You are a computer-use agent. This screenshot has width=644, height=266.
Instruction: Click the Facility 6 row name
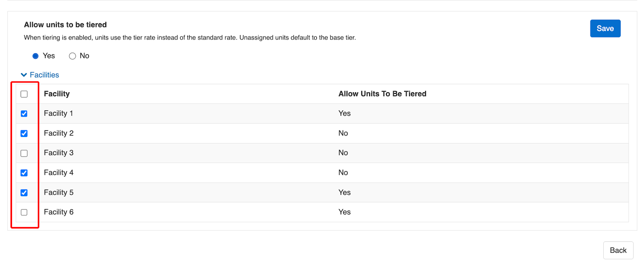[x=58, y=212]
